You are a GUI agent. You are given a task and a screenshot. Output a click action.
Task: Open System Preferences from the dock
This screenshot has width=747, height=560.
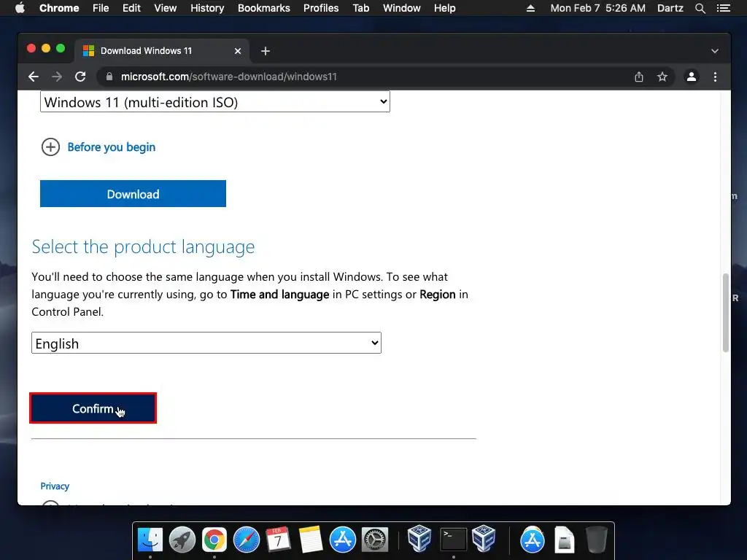pyautogui.click(x=375, y=540)
